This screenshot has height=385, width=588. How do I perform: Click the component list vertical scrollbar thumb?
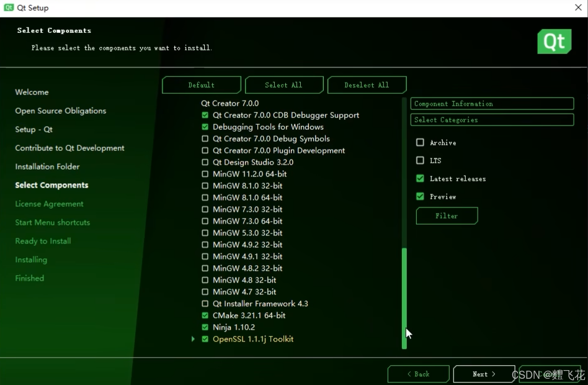404,298
